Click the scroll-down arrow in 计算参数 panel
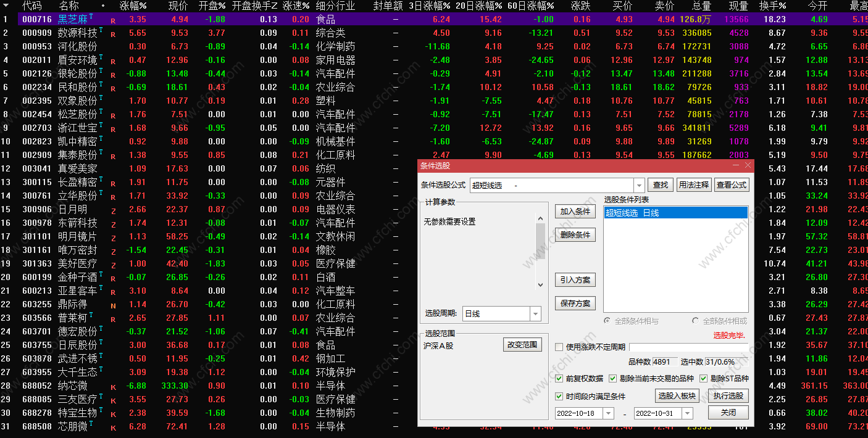Viewport: 868px width, 438px height. (540, 285)
